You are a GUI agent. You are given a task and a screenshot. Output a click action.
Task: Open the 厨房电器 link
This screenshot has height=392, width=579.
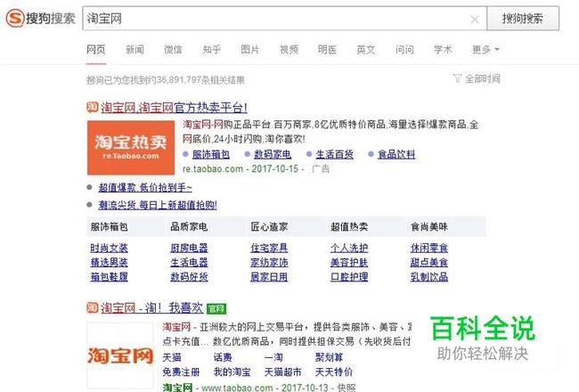189,248
